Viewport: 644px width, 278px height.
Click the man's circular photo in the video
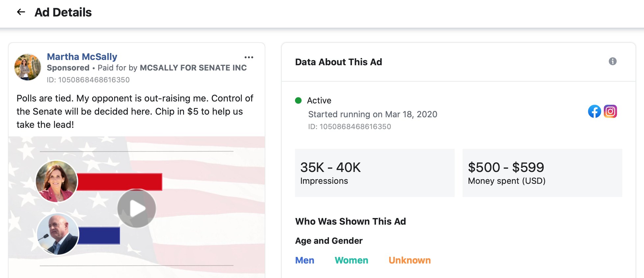58,234
